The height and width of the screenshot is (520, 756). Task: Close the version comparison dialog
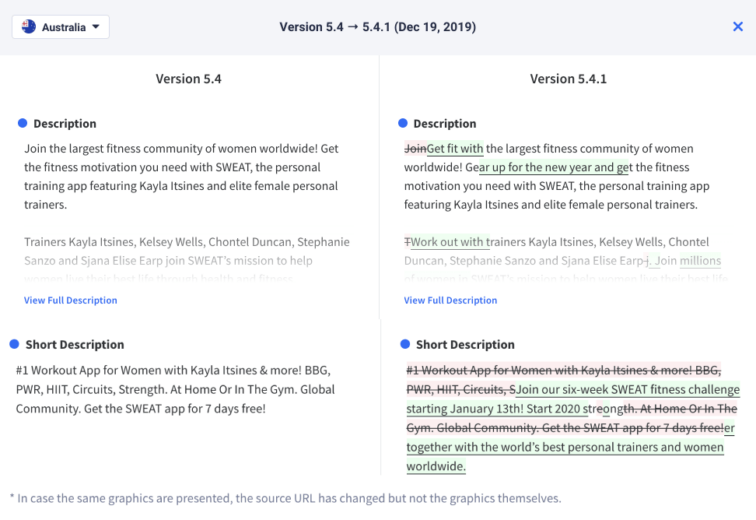coord(737,27)
